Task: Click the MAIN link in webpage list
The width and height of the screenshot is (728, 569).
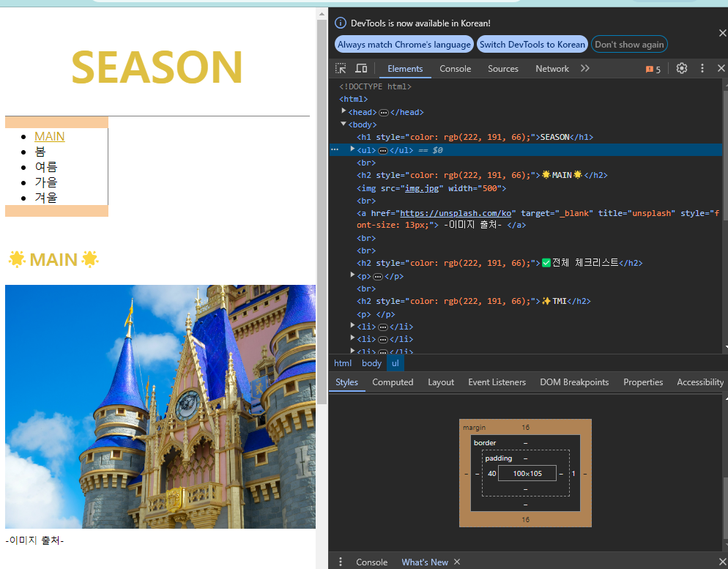Action: (x=50, y=136)
